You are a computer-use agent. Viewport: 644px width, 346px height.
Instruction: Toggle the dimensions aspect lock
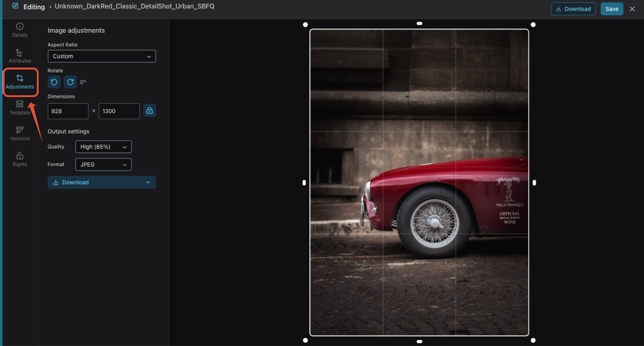(150, 111)
